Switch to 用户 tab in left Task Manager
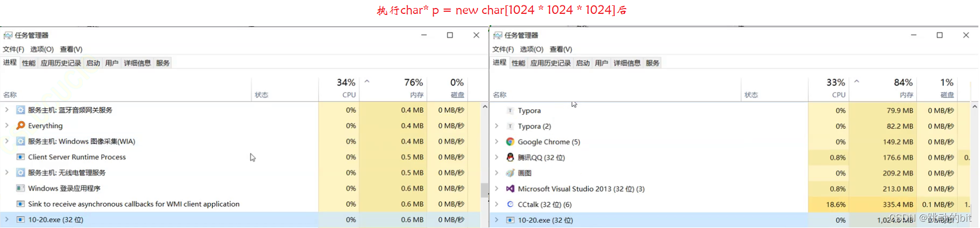980x228 pixels. (x=112, y=63)
